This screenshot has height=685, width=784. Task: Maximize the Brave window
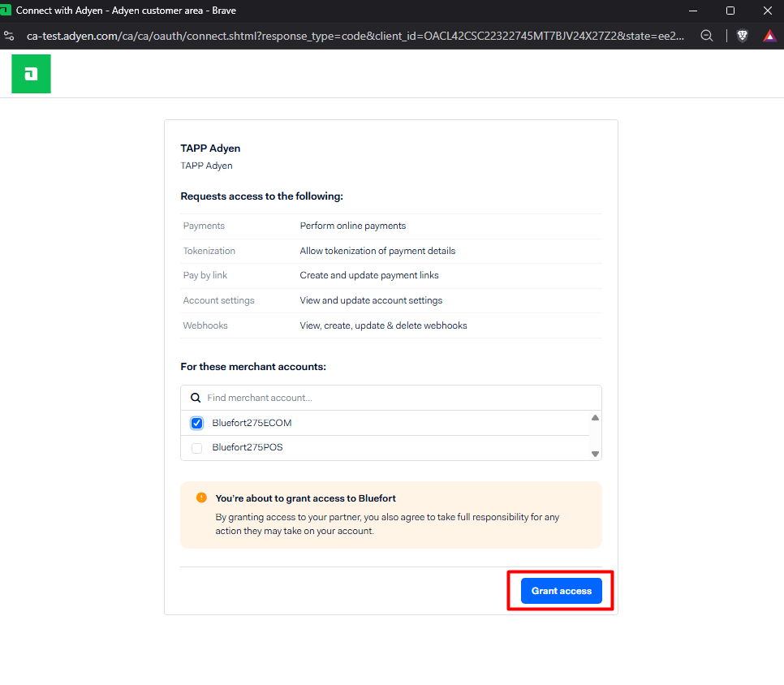[x=730, y=11]
